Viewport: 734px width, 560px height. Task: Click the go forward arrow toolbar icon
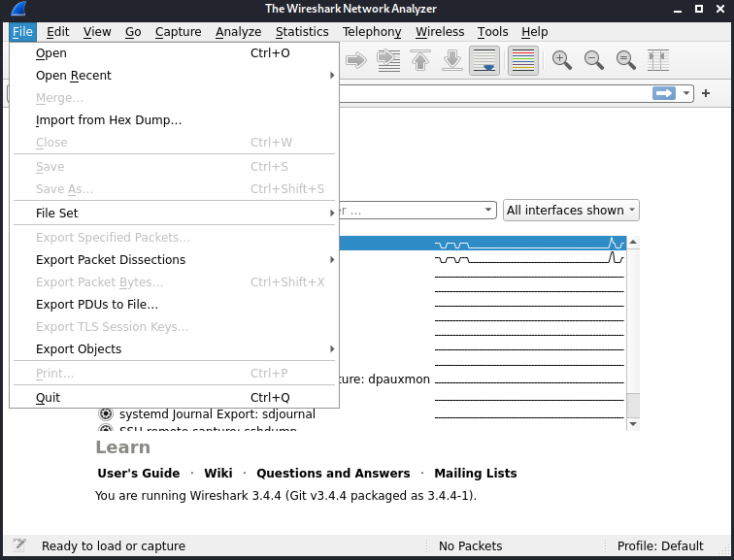pyautogui.click(x=355, y=60)
